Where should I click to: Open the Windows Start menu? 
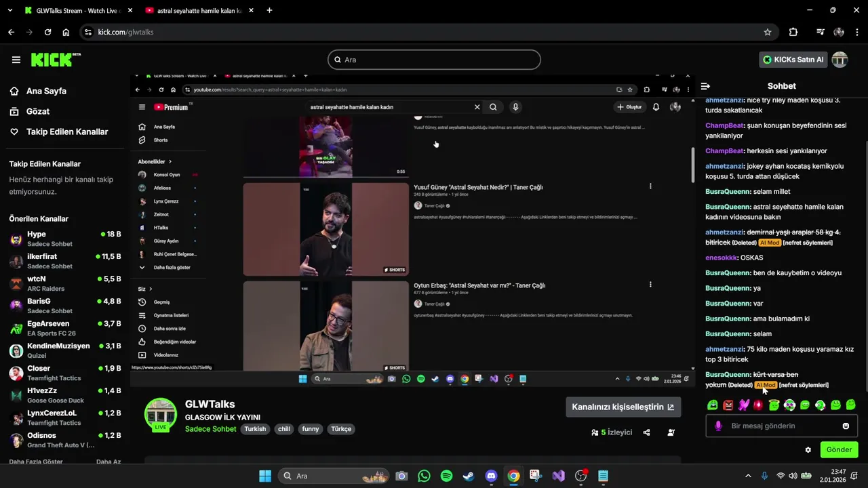265,476
